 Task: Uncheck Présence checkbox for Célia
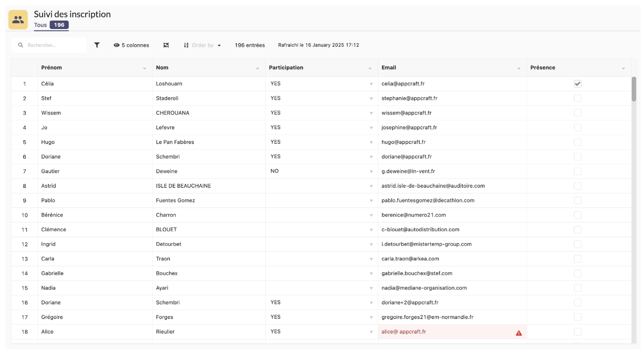[x=577, y=84]
